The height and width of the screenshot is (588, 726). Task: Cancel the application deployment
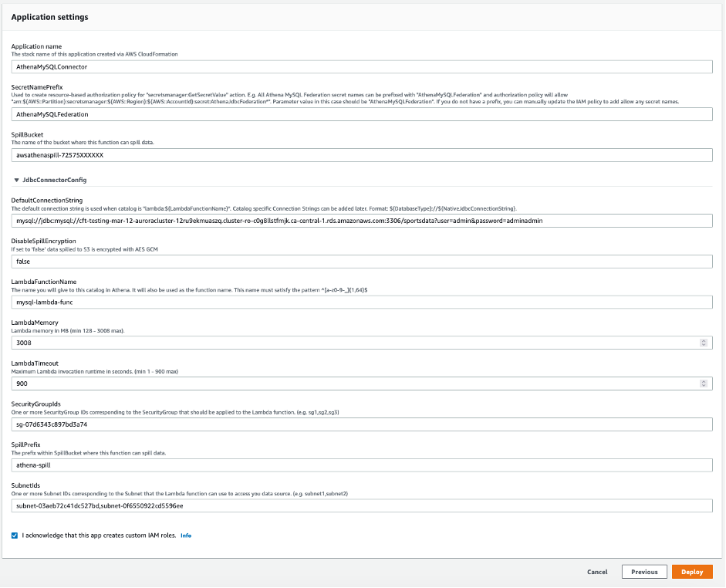click(x=597, y=572)
